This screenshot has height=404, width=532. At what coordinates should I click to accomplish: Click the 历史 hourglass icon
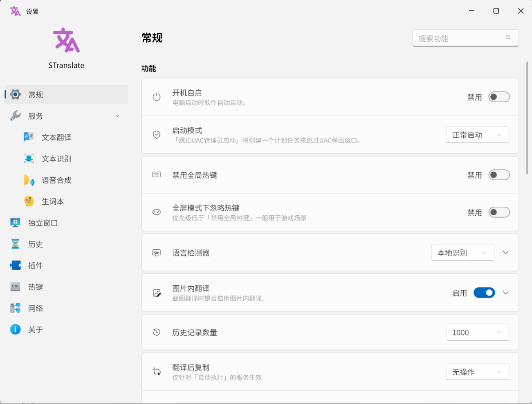[16, 244]
